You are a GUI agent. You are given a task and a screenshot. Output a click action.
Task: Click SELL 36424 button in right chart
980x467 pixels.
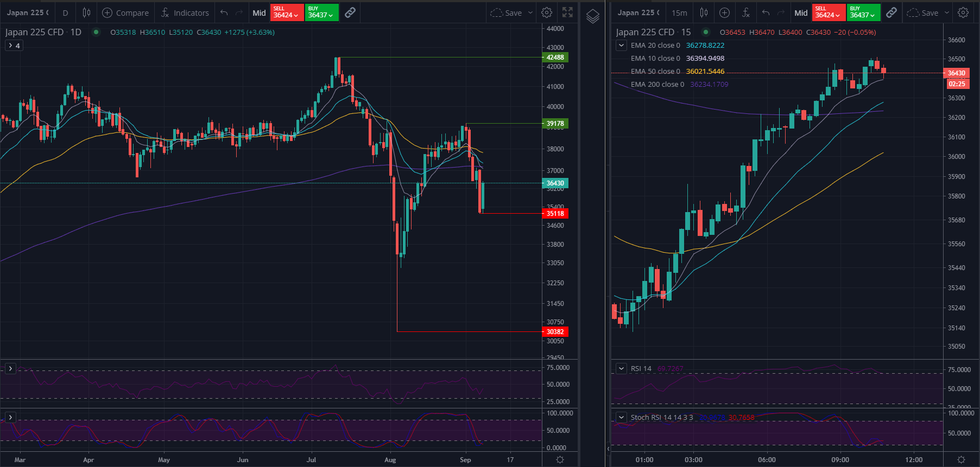click(x=829, y=12)
